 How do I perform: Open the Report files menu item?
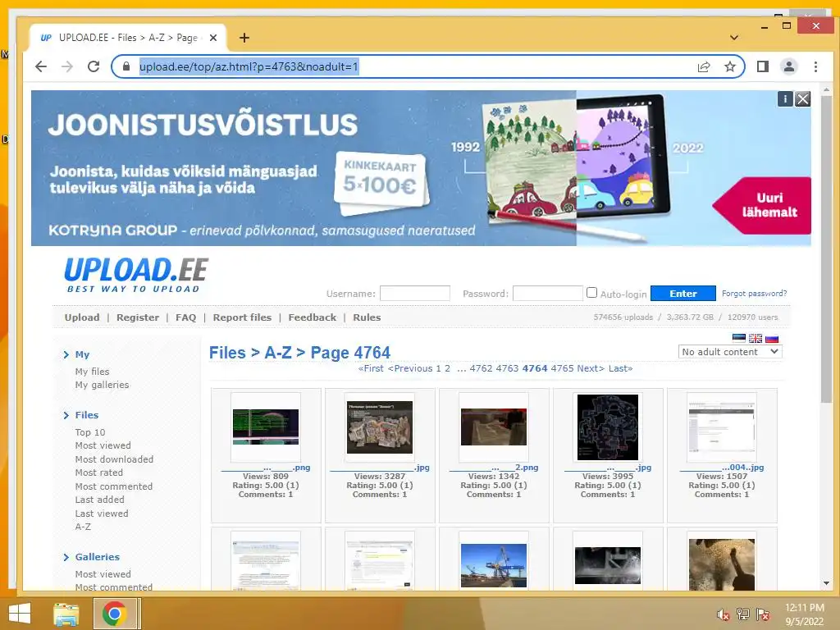pos(242,317)
